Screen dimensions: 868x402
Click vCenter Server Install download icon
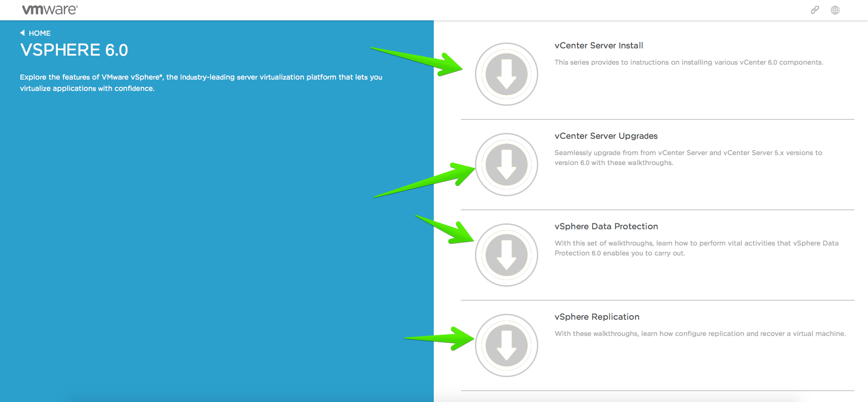coord(506,74)
